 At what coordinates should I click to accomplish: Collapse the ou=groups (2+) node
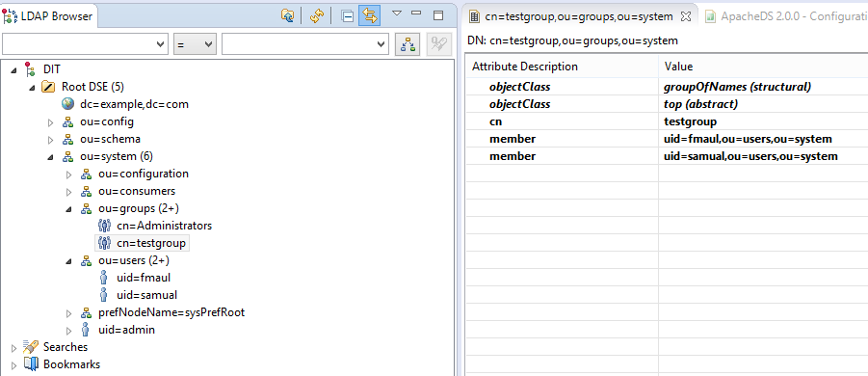pos(68,209)
